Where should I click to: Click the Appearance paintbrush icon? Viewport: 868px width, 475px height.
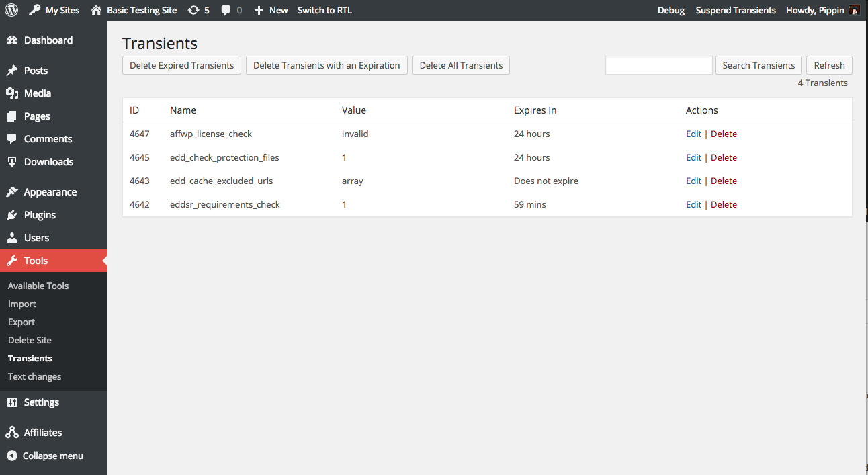[x=12, y=192]
